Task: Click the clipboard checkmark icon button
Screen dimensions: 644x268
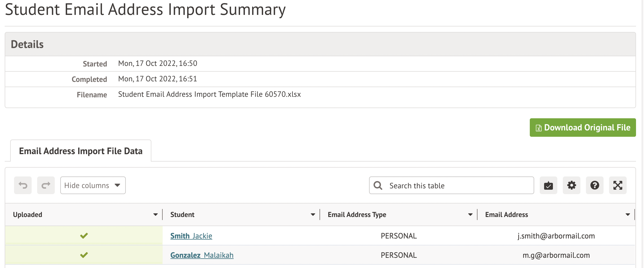Action: point(548,185)
